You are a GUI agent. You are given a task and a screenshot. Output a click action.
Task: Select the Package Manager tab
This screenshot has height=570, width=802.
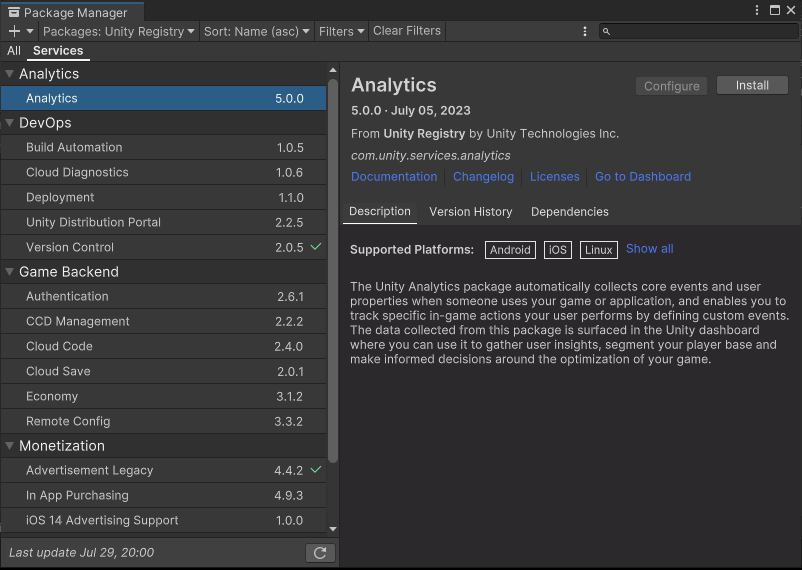[72, 12]
